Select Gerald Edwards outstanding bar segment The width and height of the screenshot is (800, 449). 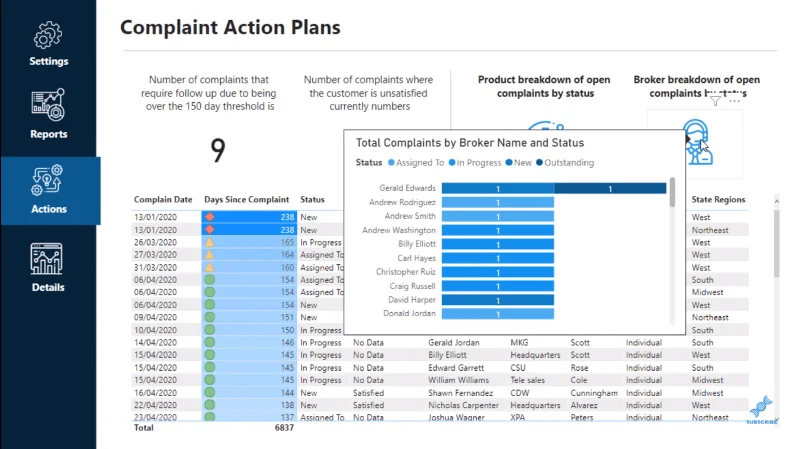(x=610, y=189)
